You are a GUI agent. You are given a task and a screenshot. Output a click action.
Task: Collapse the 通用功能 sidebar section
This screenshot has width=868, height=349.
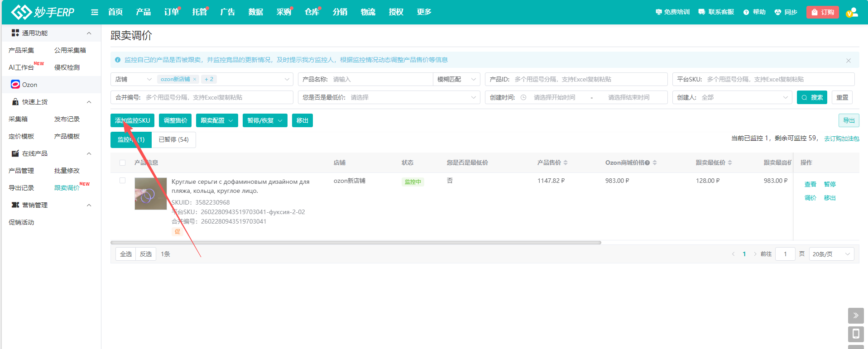[89, 33]
